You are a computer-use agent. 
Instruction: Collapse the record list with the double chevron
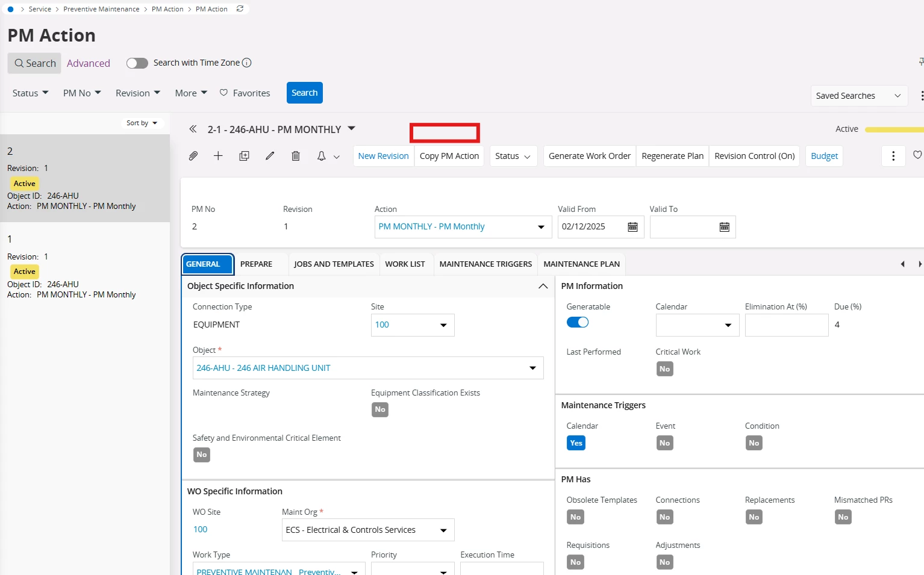pyautogui.click(x=193, y=129)
